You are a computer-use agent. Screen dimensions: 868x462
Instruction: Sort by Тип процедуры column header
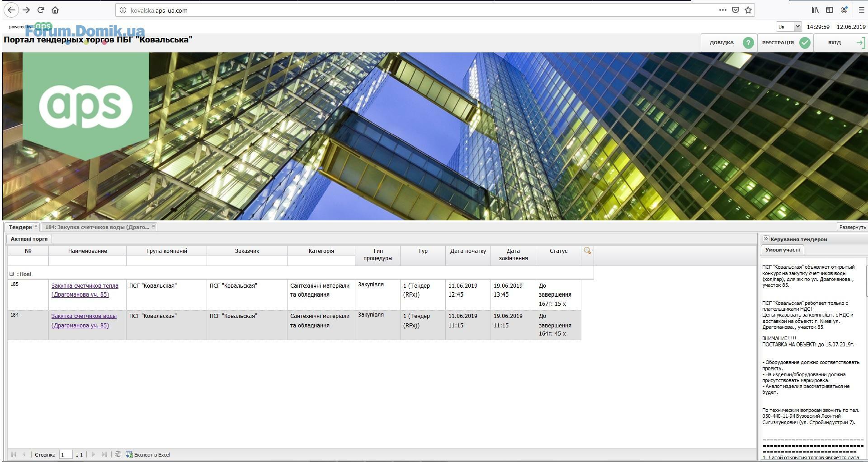(x=377, y=255)
